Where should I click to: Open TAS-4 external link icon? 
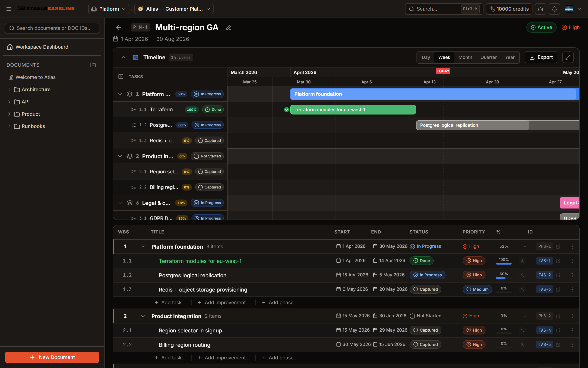(x=558, y=330)
